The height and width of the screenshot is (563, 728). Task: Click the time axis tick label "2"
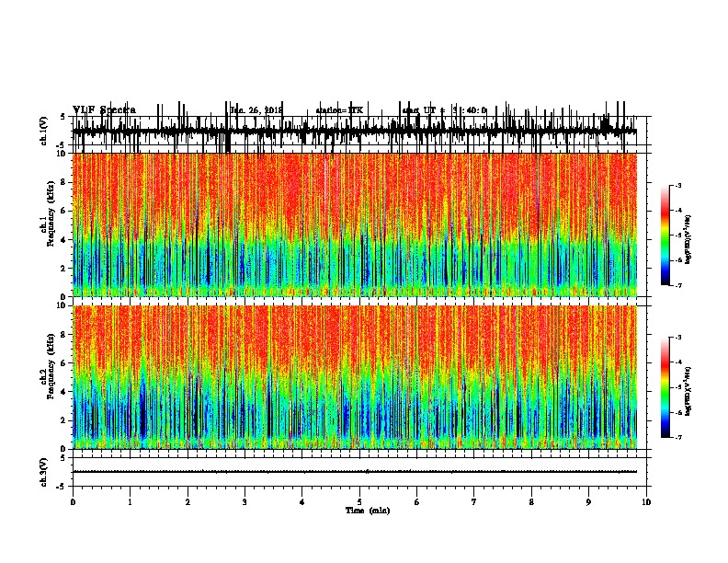tap(188, 502)
